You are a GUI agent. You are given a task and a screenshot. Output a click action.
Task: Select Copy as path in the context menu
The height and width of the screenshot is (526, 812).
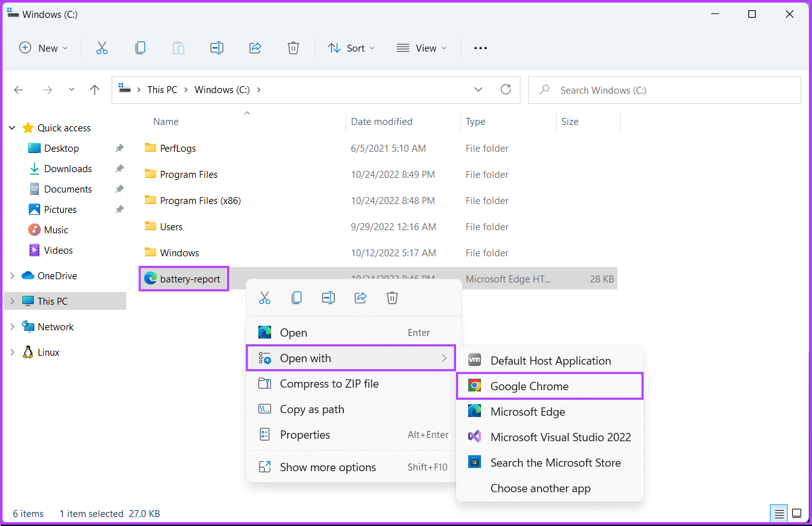(x=312, y=409)
